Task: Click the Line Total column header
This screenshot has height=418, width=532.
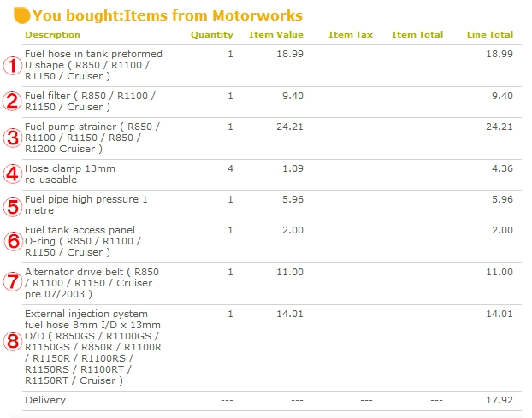Action: [x=490, y=35]
